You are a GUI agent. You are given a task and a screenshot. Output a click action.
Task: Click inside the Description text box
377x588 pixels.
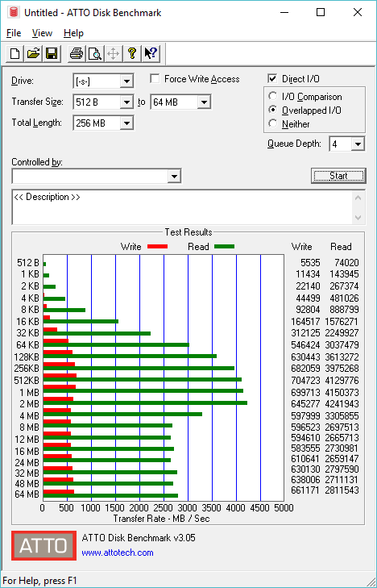pyautogui.click(x=182, y=207)
